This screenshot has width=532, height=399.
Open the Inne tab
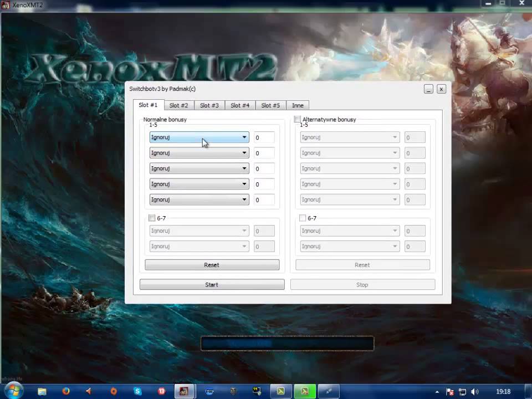pyautogui.click(x=298, y=105)
